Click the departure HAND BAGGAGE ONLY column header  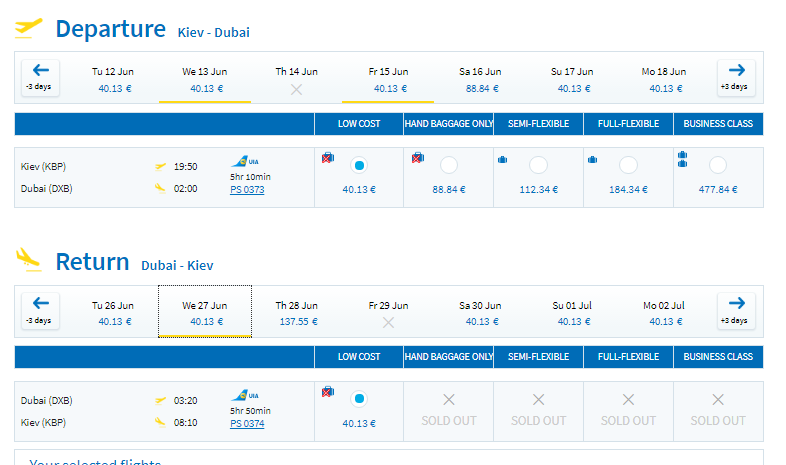pyautogui.click(x=449, y=124)
